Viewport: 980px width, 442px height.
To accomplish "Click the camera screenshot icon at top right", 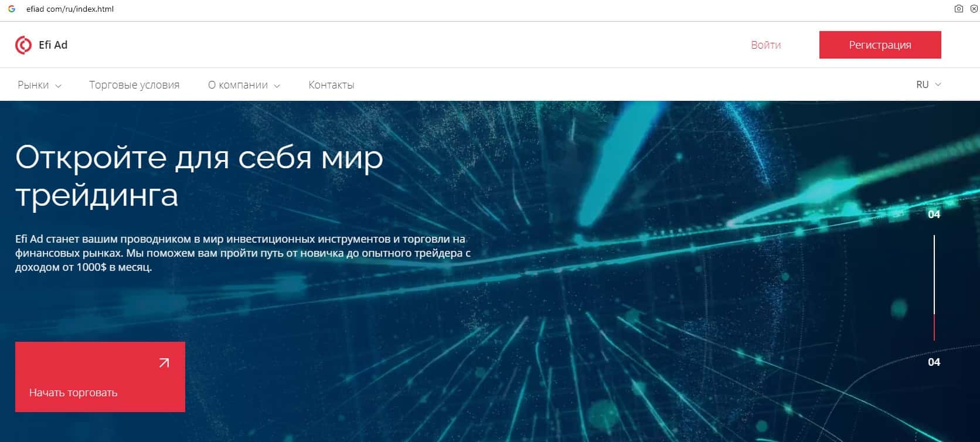I will click(959, 9).
